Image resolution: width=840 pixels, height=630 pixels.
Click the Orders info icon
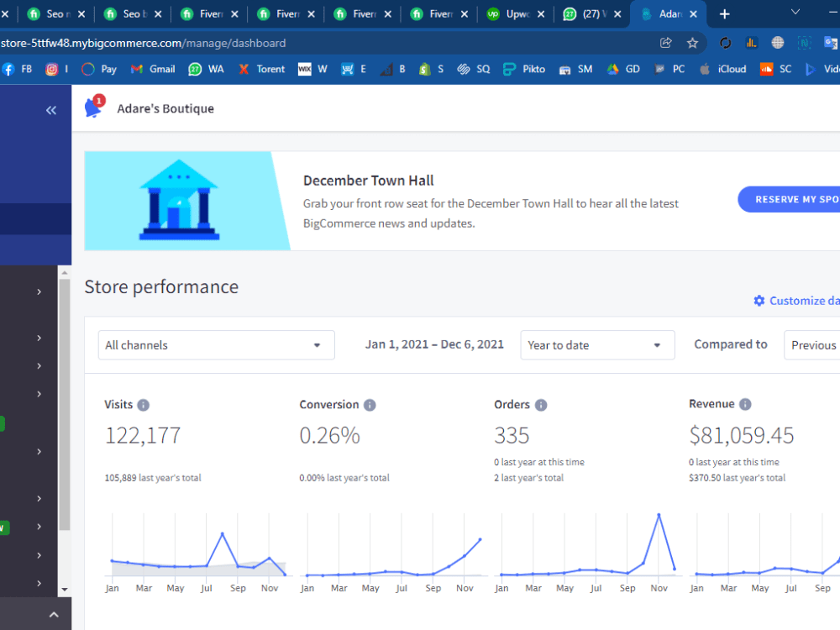(x=541, y=405)
